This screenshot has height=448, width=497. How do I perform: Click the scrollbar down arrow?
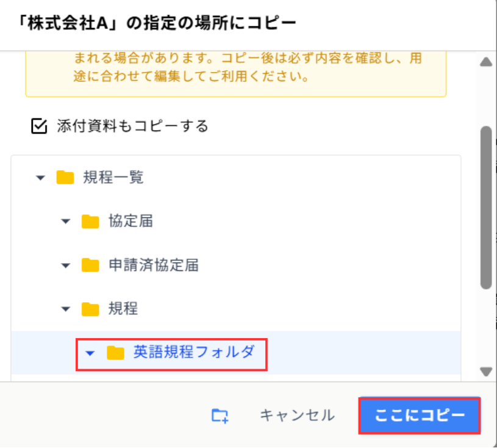[486, 371]
